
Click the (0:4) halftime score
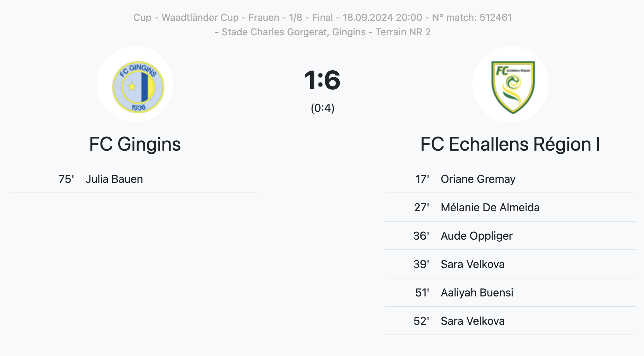[322, 108]
